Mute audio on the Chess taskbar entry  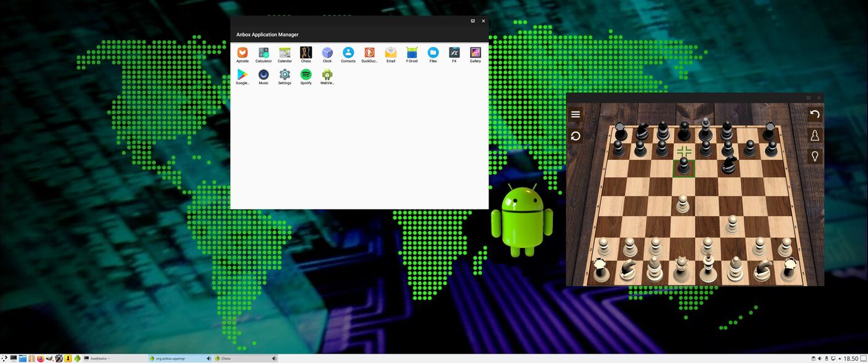274,359
